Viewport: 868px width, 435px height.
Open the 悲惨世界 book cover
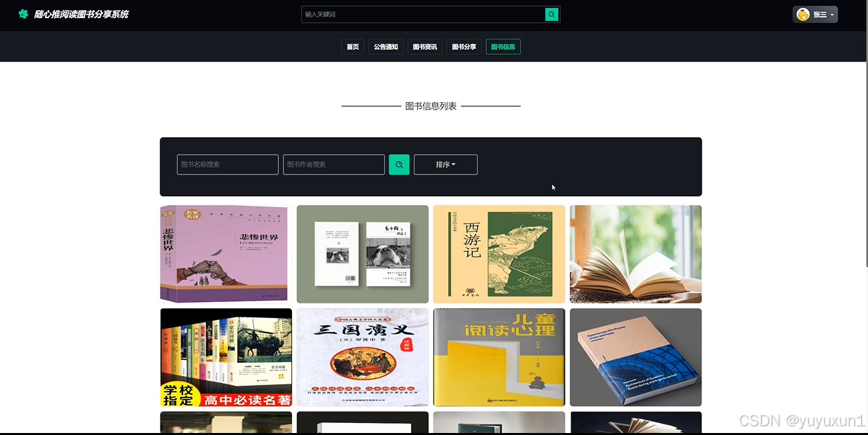click(226, 254)
